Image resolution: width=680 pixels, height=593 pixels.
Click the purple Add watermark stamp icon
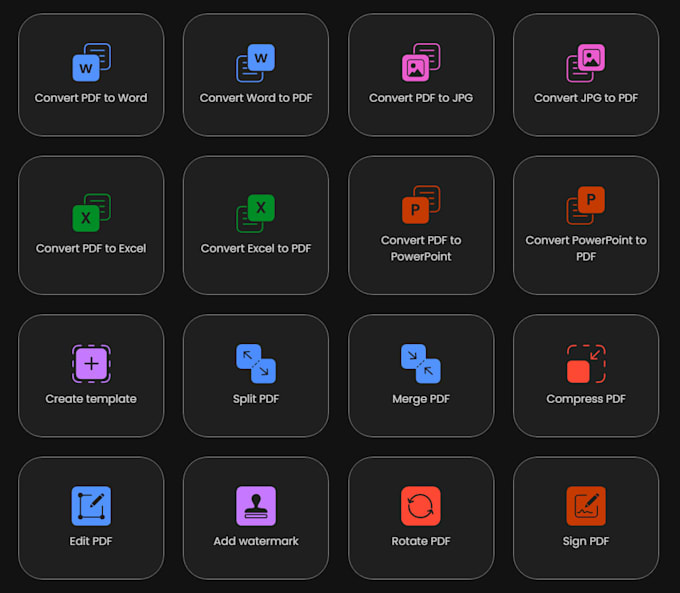tap(256, 506)
